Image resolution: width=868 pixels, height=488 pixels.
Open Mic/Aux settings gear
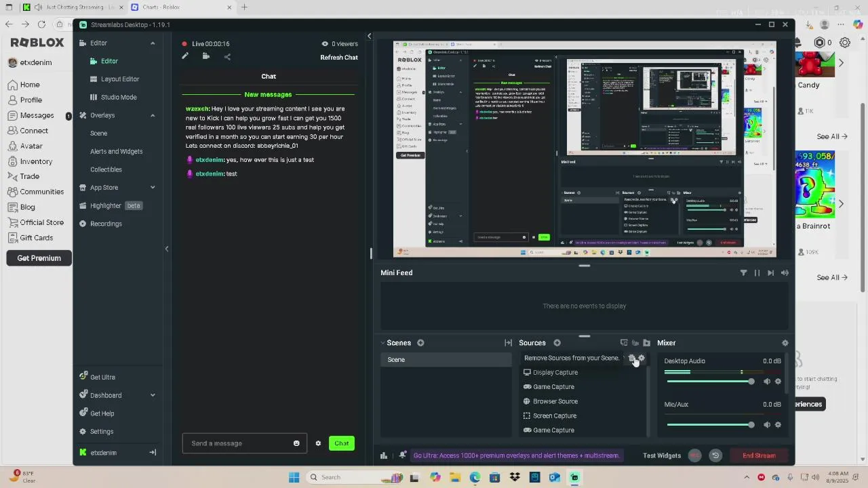pos(778,425)
